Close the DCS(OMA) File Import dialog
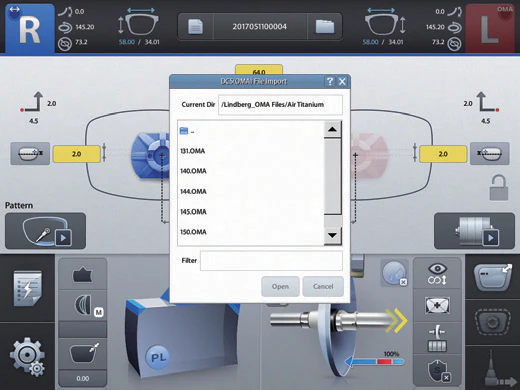520x390 pixels. [342, 81]
